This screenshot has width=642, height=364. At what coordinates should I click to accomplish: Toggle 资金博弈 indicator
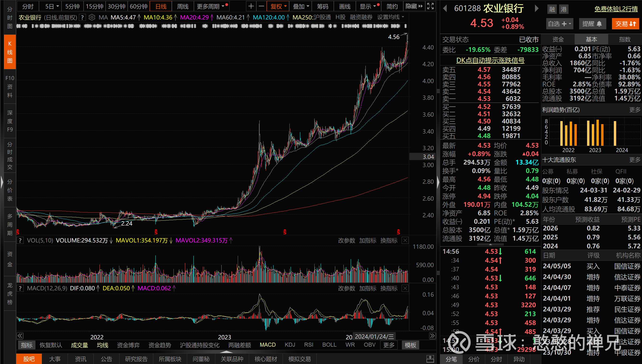(x=128, y=345)
